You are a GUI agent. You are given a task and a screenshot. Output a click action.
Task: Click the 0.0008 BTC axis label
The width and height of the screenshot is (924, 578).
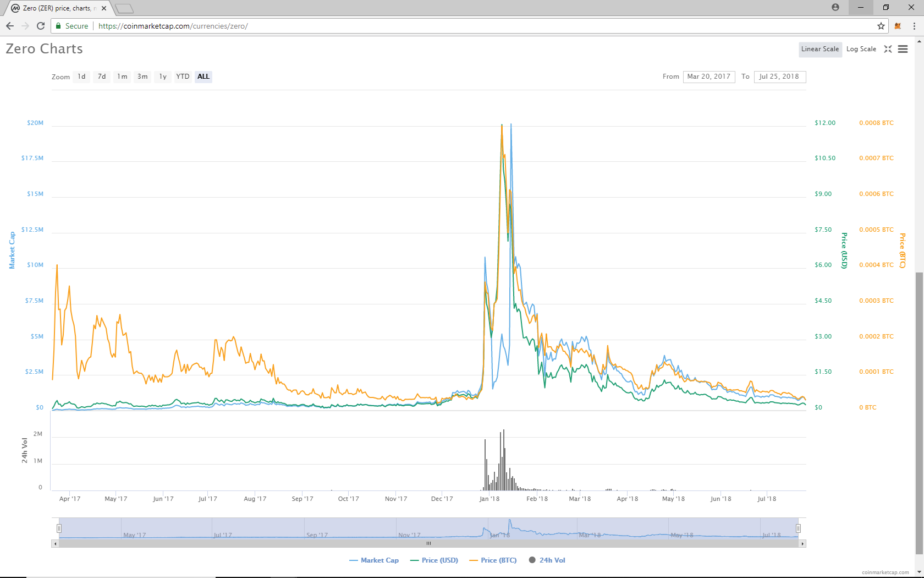876,123
